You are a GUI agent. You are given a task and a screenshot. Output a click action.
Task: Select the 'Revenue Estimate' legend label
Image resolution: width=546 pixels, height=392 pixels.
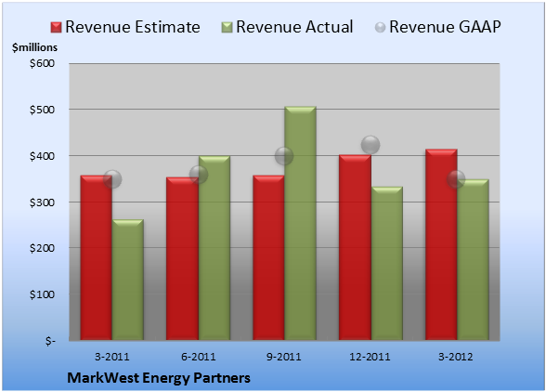[133, 27]
